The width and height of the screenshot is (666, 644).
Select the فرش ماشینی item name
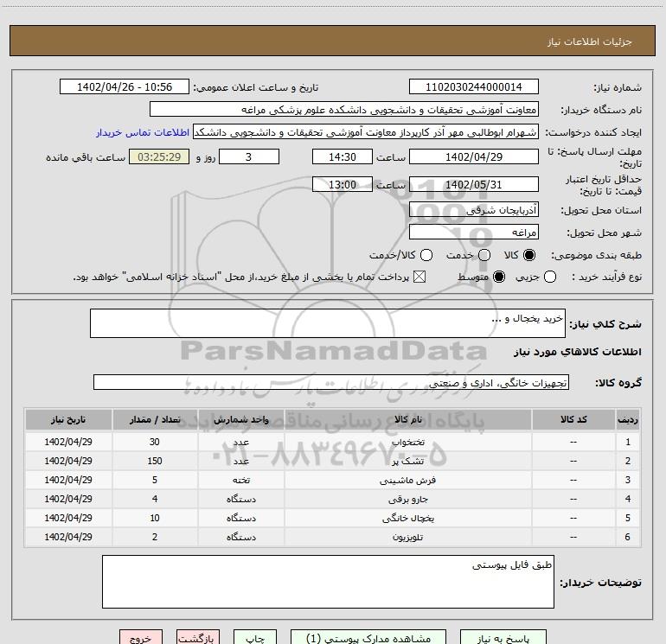tap(407, 480)
